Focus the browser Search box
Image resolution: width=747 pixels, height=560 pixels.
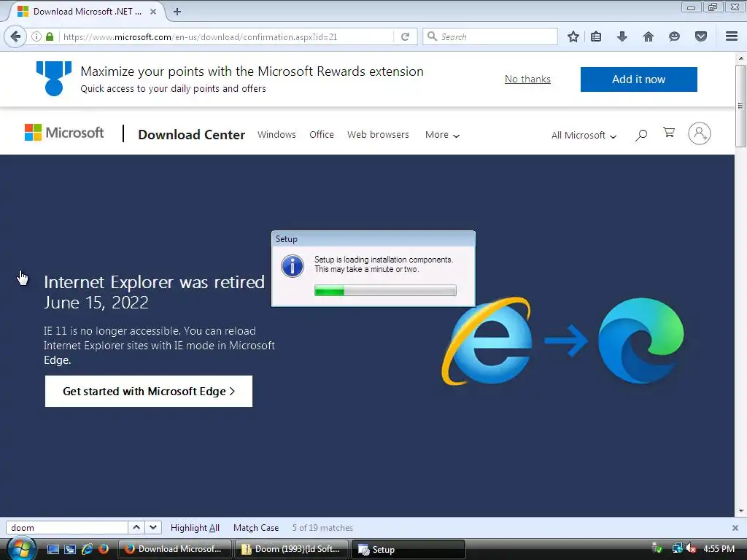pyautogui.click(x=490, y=36)
